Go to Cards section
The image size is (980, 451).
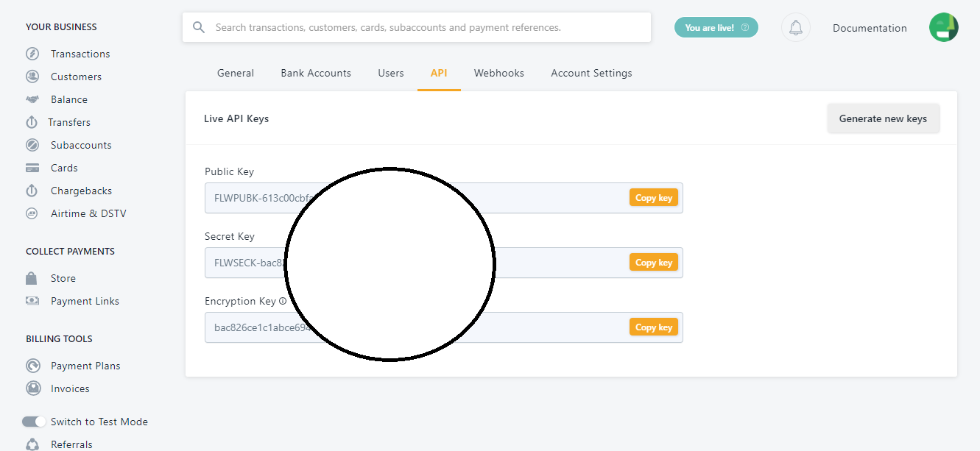click(64, 168)
